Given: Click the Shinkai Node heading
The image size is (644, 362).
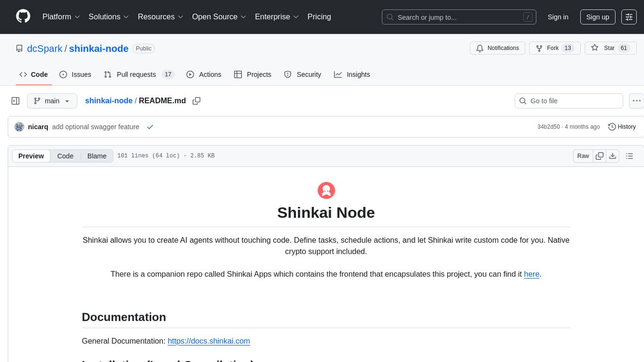Looking at the screenshot, I should (x=326, y=212).
